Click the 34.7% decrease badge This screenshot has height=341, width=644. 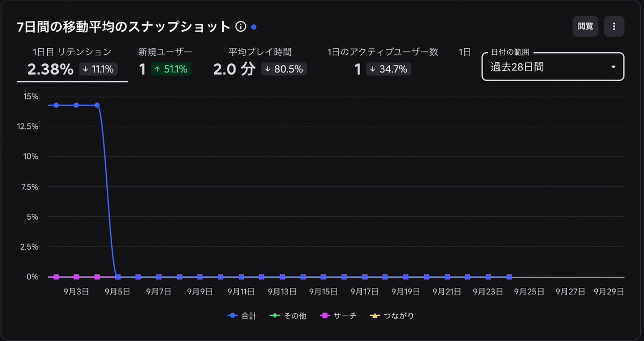pyautogui.click(x=389, y=69)
